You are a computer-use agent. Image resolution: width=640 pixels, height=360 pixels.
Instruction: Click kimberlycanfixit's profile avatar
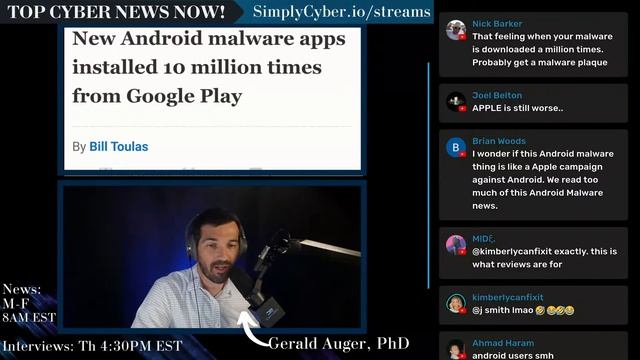[456, 304]
